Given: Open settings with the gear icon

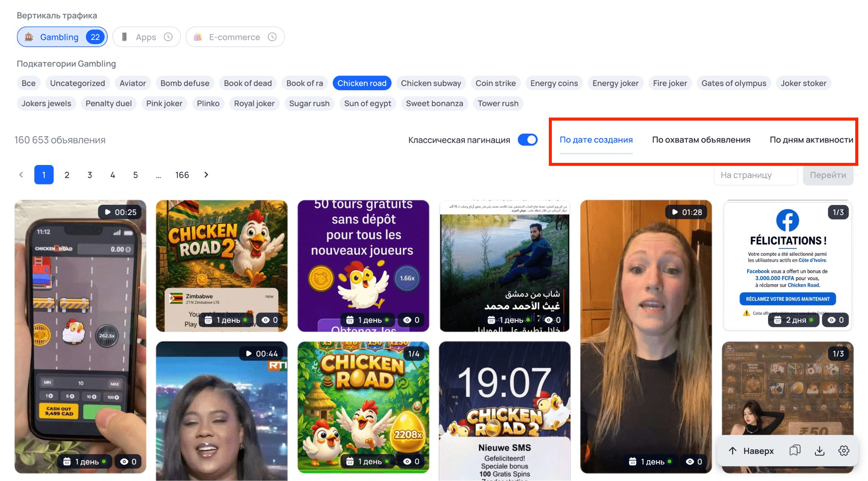Looking at the screenshot, I should (x=844, y=450).
